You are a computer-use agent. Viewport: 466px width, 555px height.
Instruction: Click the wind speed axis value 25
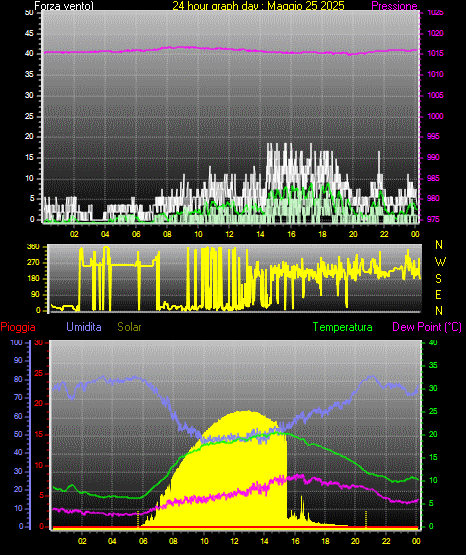pyautogui.click(x=29, y=116)
